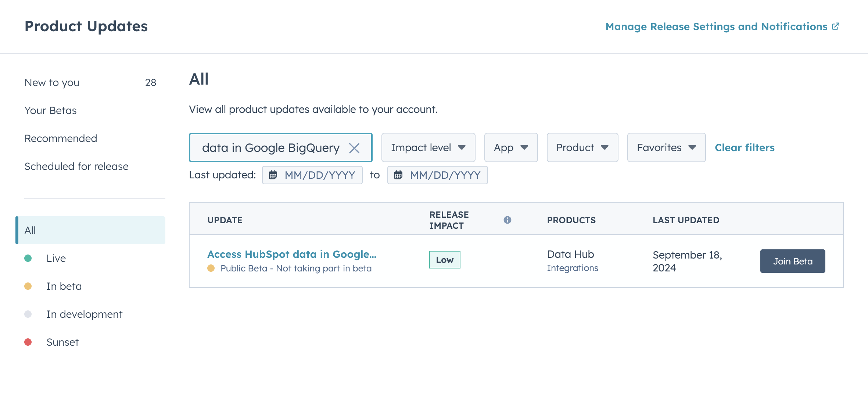Switch to the New to you section
The height and width of the screenshot is (395, 868).
point(52,82)
